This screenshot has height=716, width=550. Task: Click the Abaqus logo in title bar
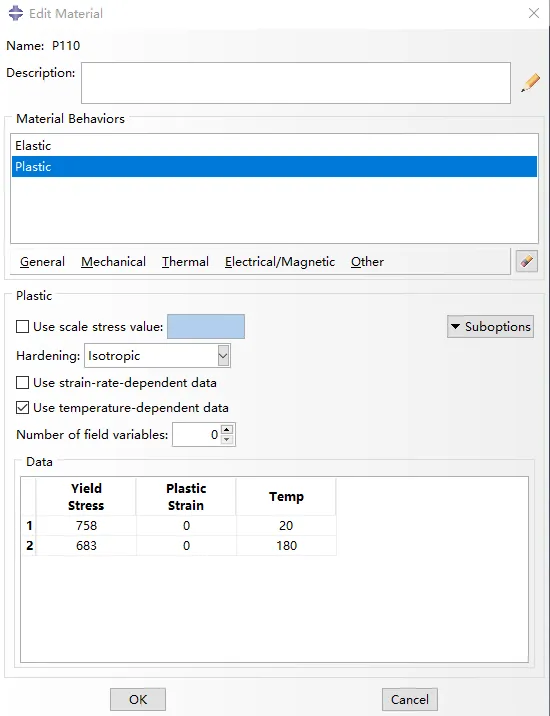(16, 13)
